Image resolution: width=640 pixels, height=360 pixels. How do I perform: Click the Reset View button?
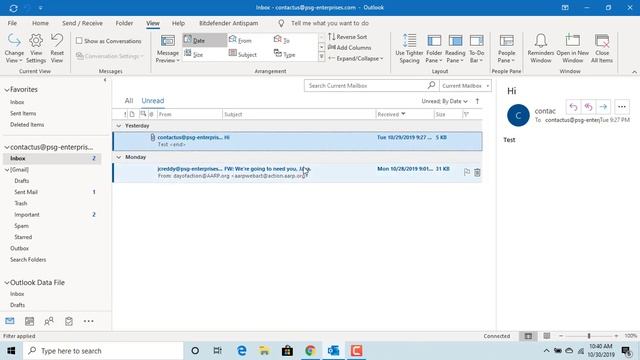(x=57, y=49)
